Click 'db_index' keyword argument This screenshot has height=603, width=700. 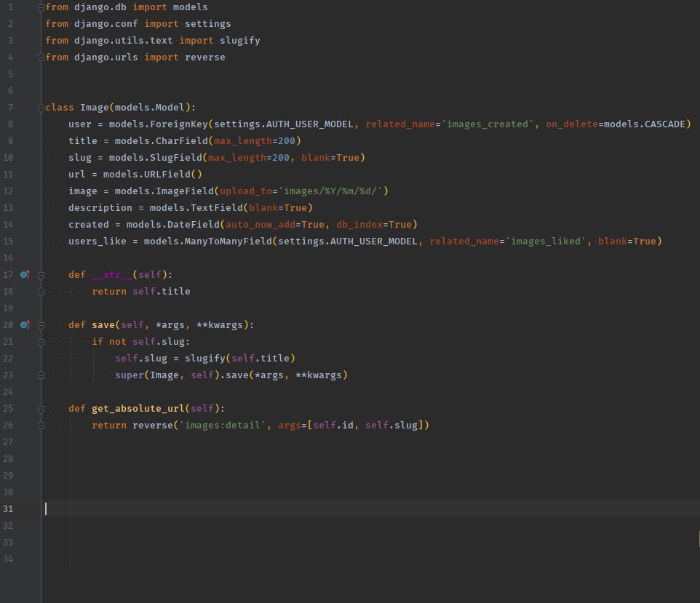[x=359, y=225]
